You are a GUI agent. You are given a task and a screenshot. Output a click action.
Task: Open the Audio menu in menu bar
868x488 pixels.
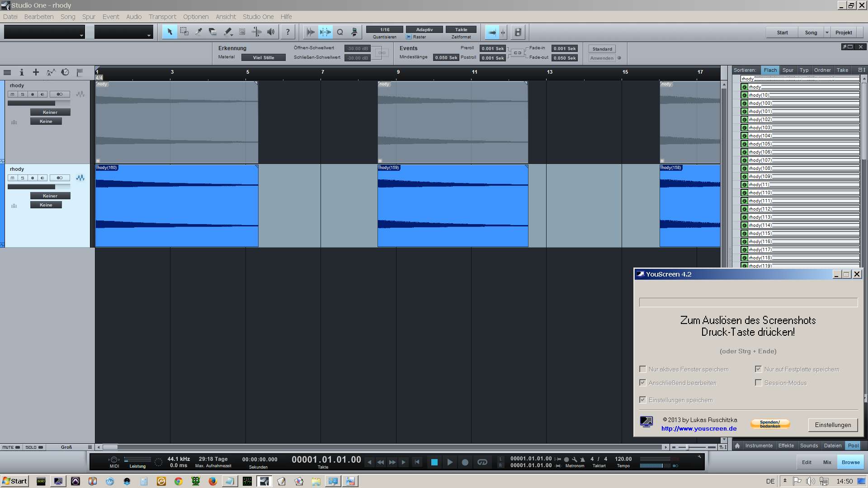tap(133, 16)
